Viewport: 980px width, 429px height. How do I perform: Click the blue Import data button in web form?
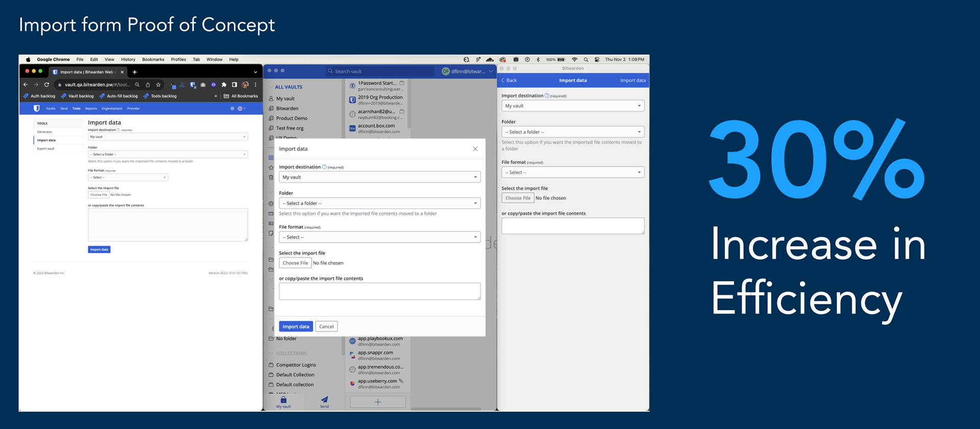[x=99, y=250]
